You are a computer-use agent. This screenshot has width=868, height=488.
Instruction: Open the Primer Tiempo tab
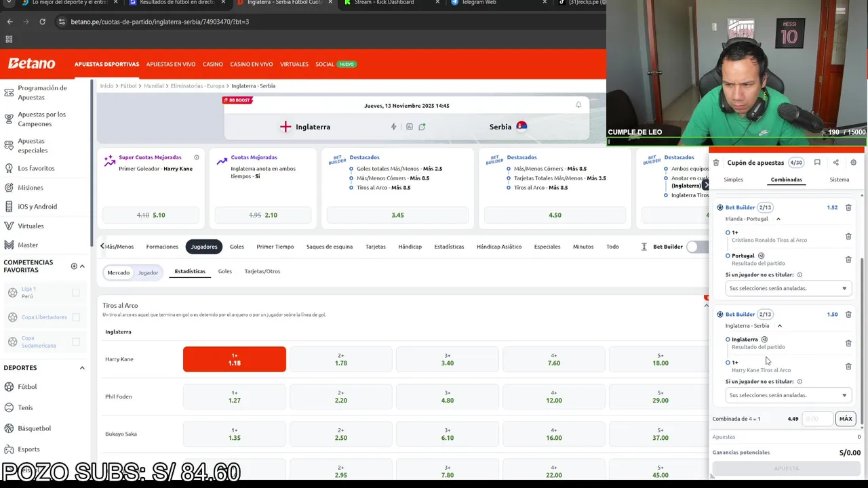275,247
